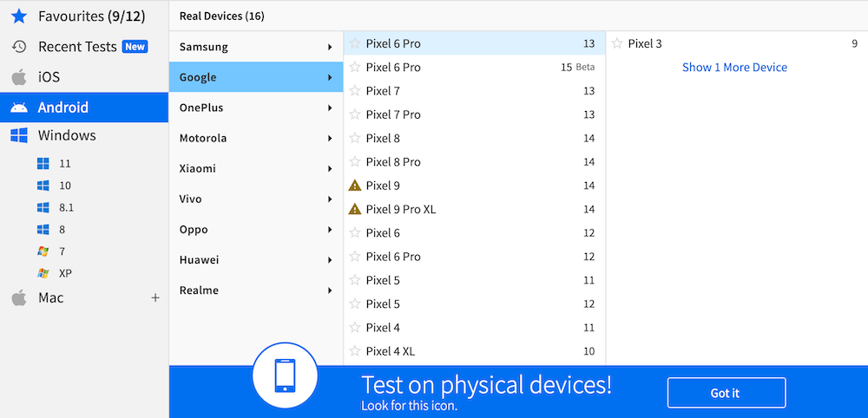The image size is (868, 418).
Task: Choose Windows 8.1 from the sidebar
Action: click(66, 207)
